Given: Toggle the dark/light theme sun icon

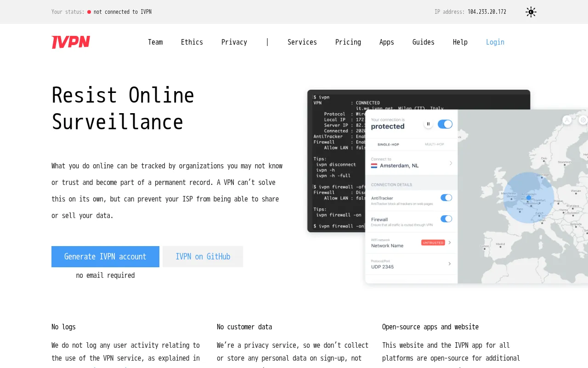Looking at the screenshot, I should coord(531,12).
